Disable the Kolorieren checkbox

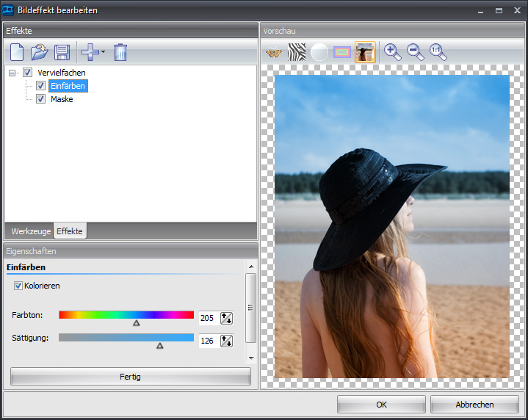click(18, 286)
